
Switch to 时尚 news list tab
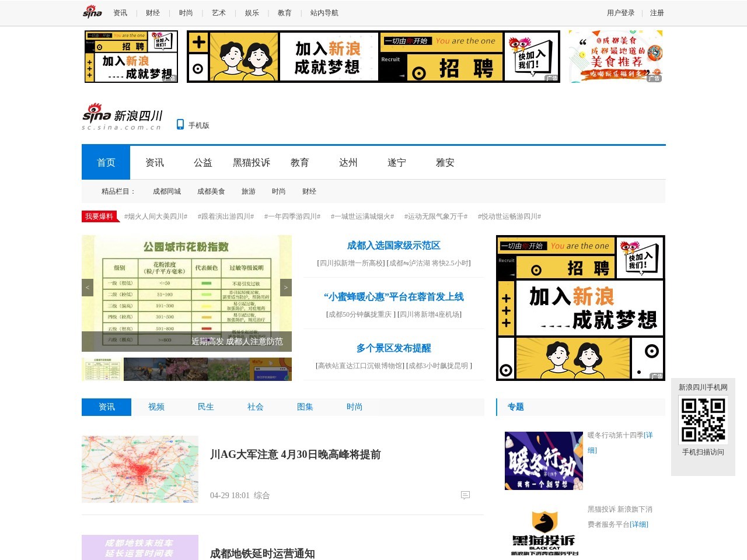355,407
